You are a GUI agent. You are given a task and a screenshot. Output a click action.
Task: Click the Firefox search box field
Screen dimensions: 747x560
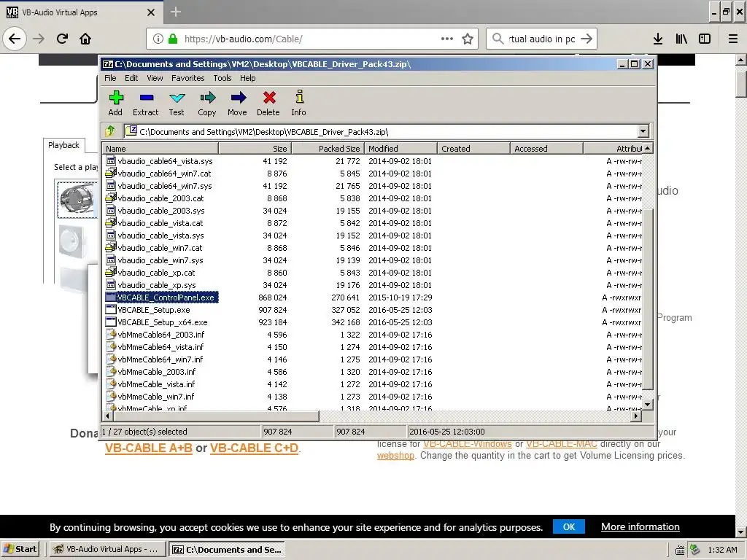pyautogui.click(x=541, y=39)
